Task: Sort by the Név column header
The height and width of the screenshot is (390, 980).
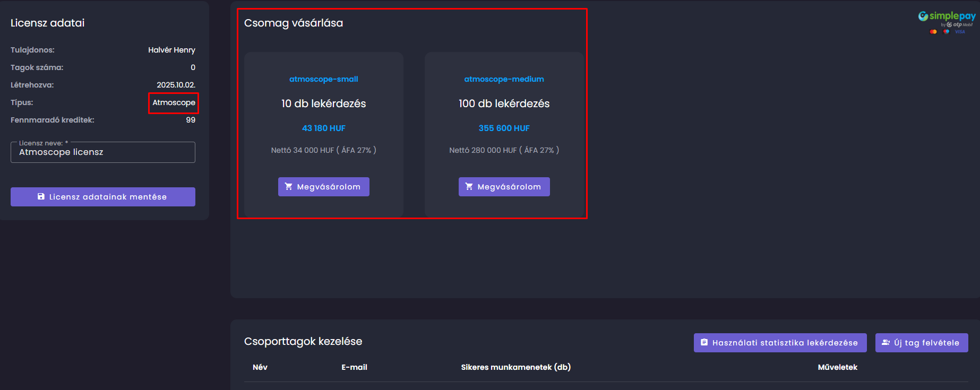Action: [x=260, y=367]
